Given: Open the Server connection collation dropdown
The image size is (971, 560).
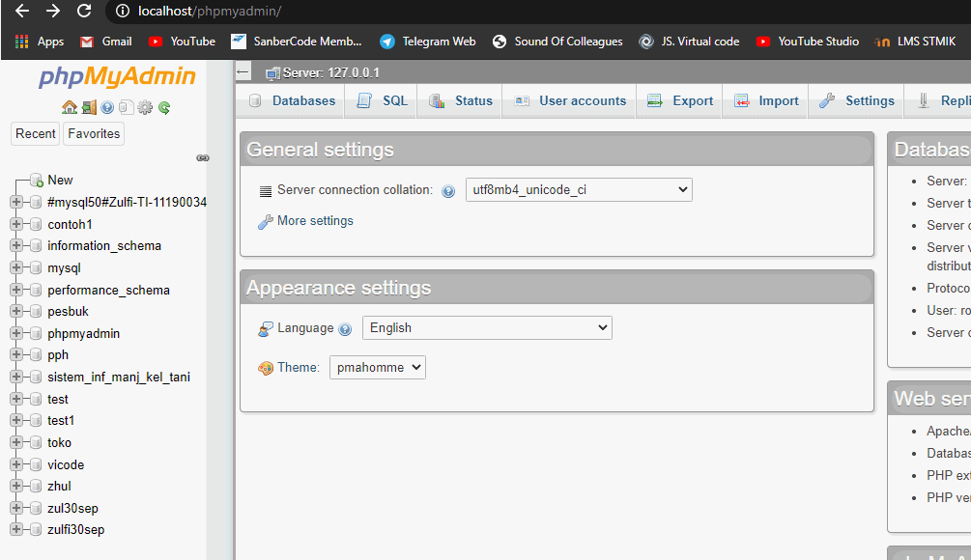Looking at the screenshot, I should [579, 190].
